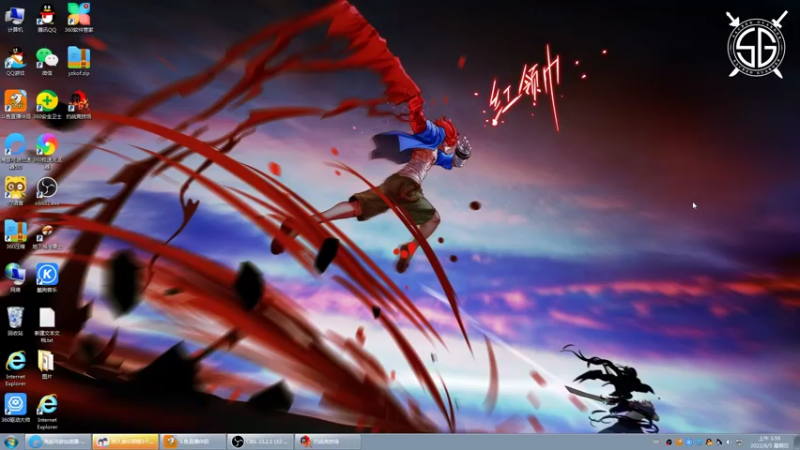Open the Windows Start menu orb

11,442
